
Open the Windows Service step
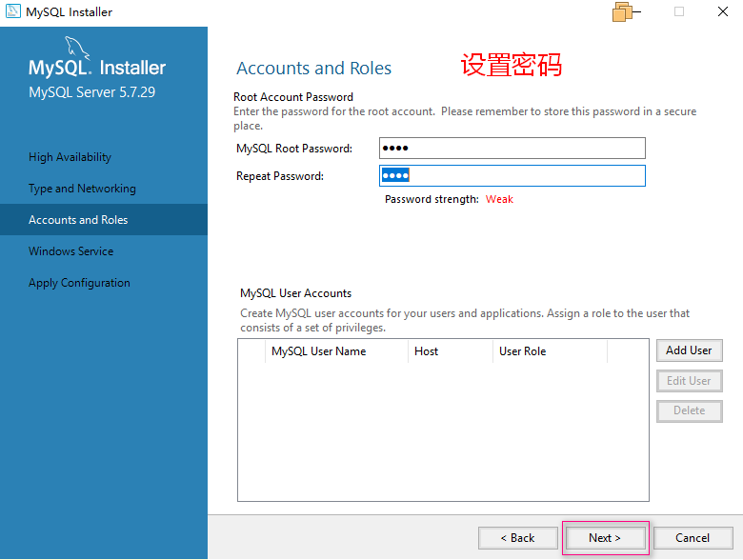71,251
